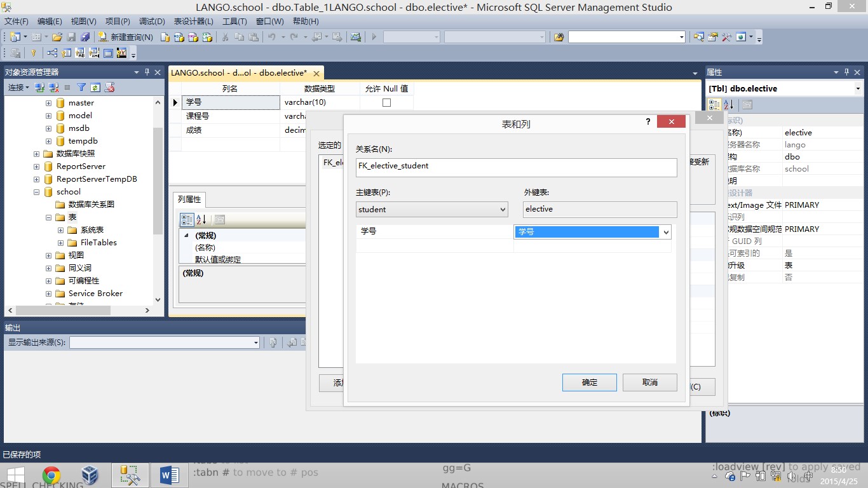Click the 关系名 input field
The height and width of the screenshot is (488, 868).
517,167
